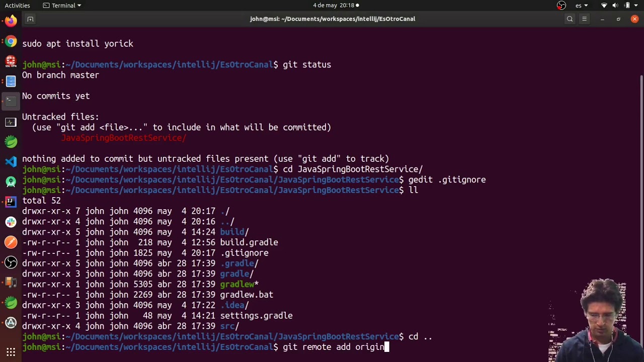This screenshot has height=362, width=644.
Task: Open IntelliJ IDEA from the dock
Action: [11, 202]
